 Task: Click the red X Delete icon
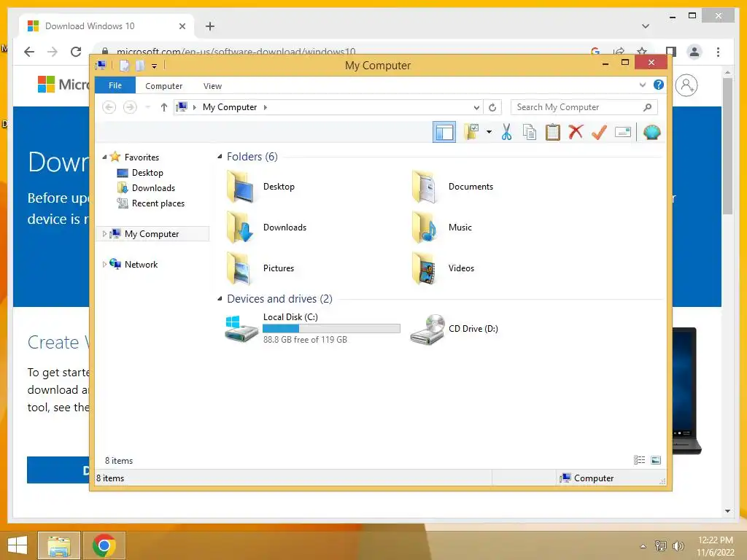click(576, 132)
